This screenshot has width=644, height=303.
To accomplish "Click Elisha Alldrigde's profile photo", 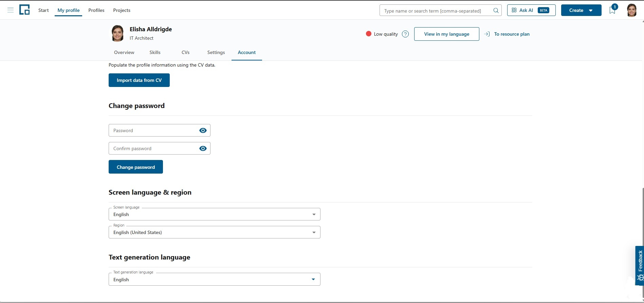I will point(117,33).
